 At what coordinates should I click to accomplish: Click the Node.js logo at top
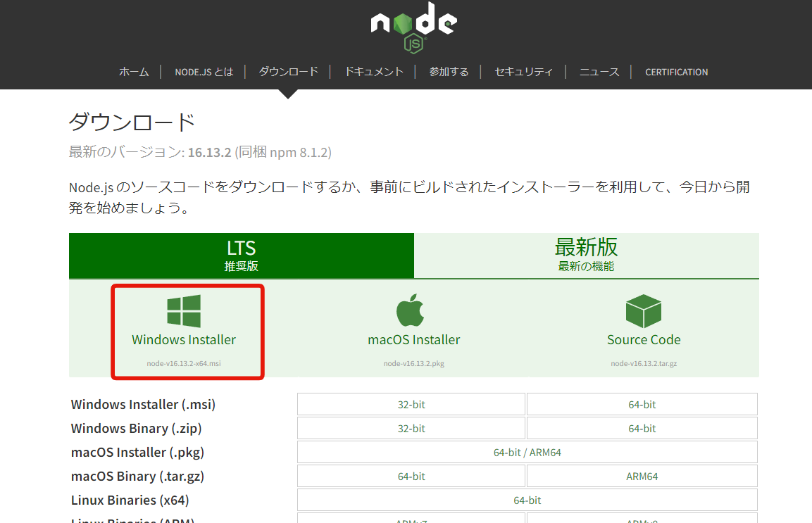414,27
